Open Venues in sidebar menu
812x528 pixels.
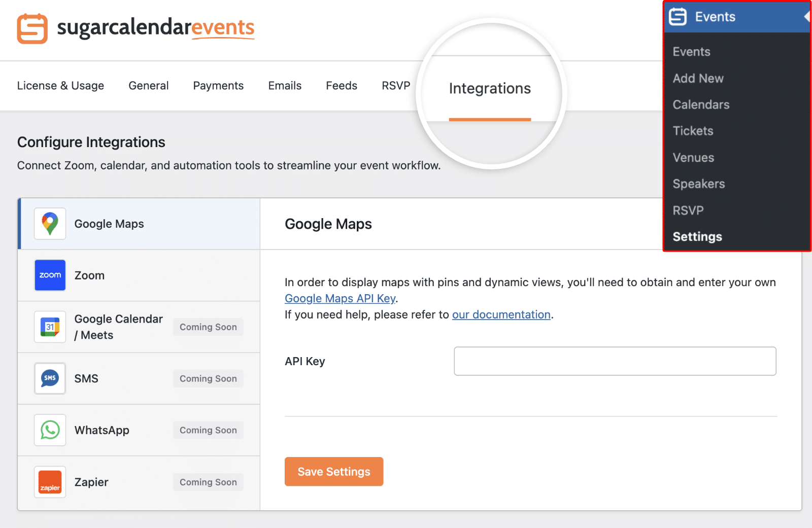click(693, 158)
